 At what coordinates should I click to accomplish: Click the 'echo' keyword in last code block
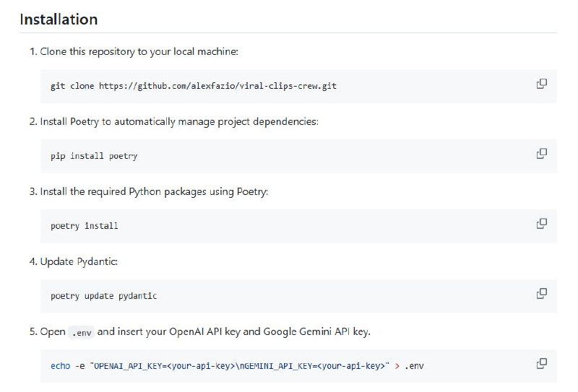60,366
